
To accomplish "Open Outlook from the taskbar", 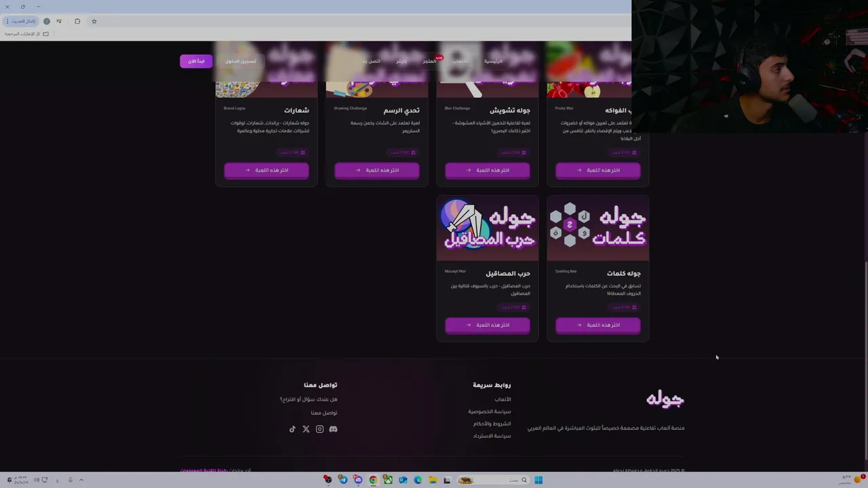I will click(x=403, y=480).
